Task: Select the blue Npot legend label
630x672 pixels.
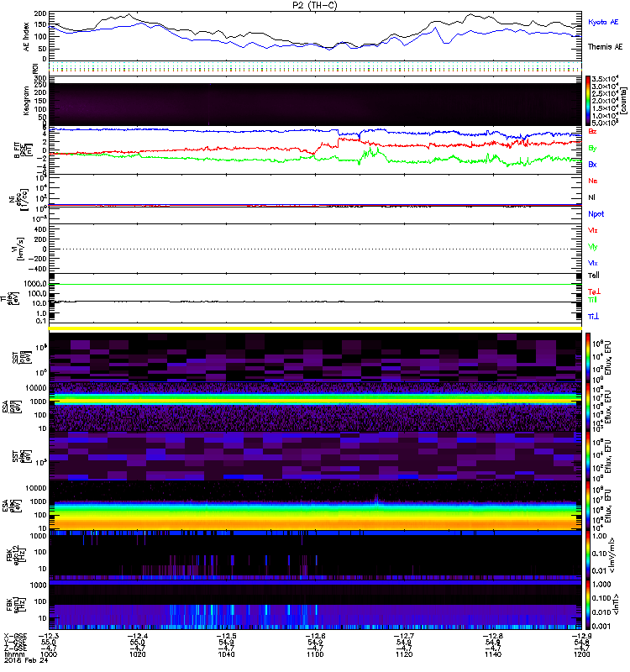Action: (x=596, y=214)
